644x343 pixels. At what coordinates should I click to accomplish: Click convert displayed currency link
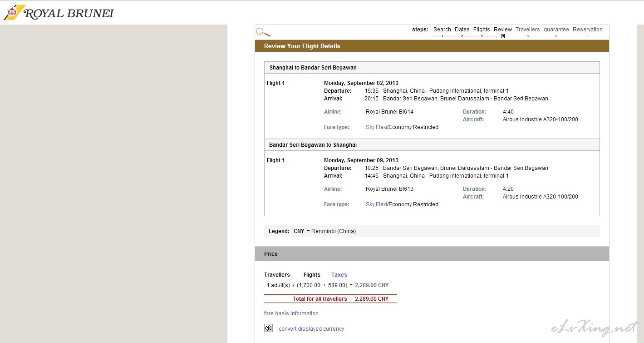click(x=311, y=329)
